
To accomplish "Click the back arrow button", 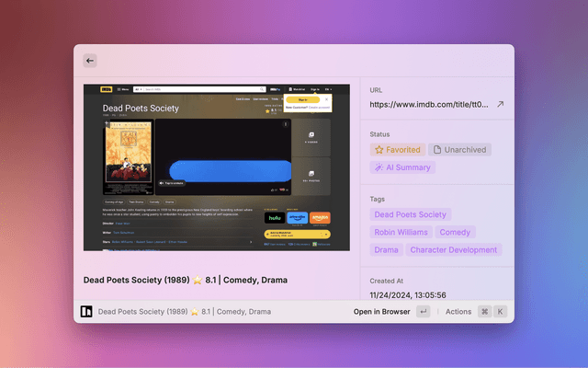I will [90, 61].
